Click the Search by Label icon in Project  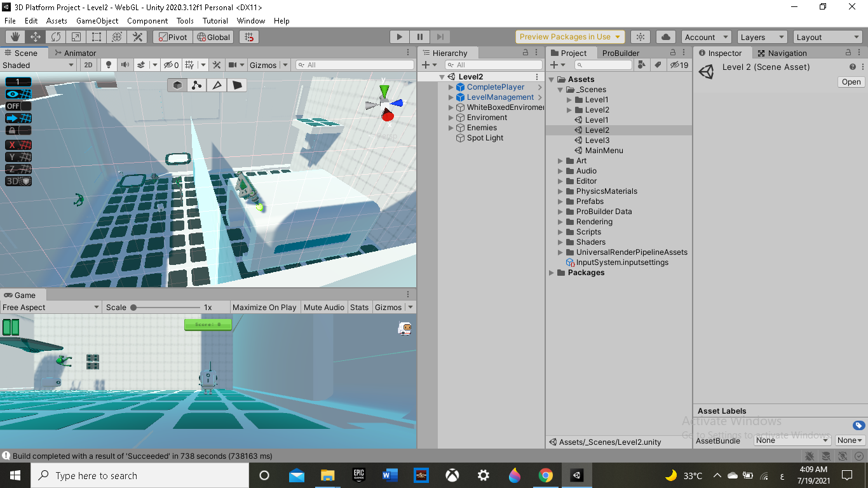click(658, 65)
